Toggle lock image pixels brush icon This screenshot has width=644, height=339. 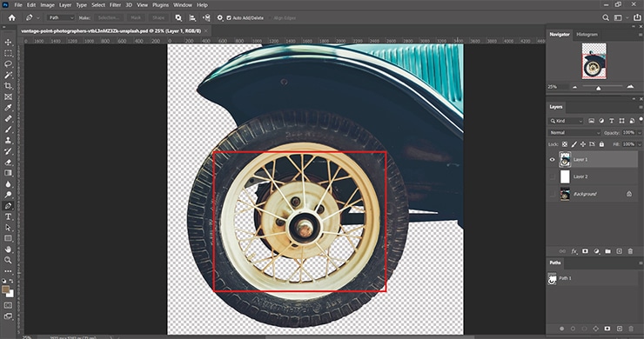pyautogui.click(x=574, y=144)
